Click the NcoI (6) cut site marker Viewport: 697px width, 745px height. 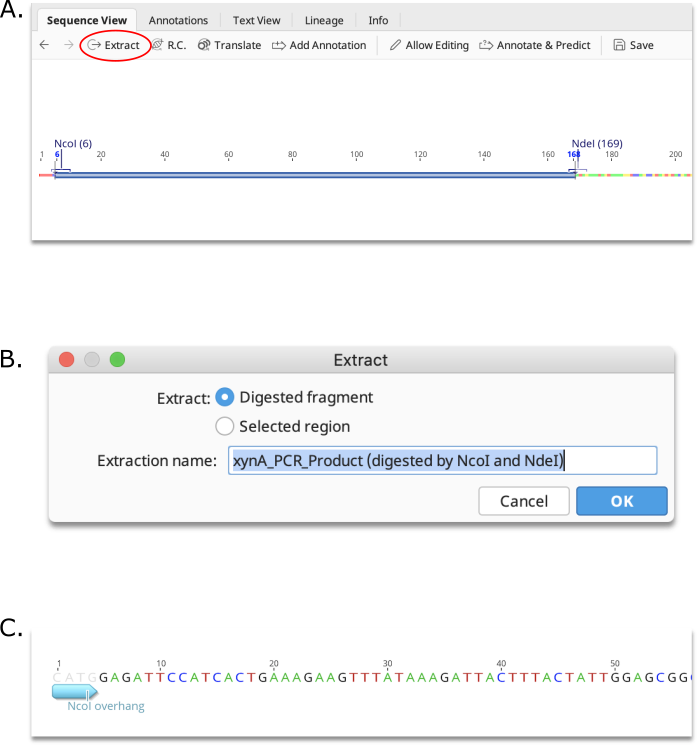click(x=73, y=143)
